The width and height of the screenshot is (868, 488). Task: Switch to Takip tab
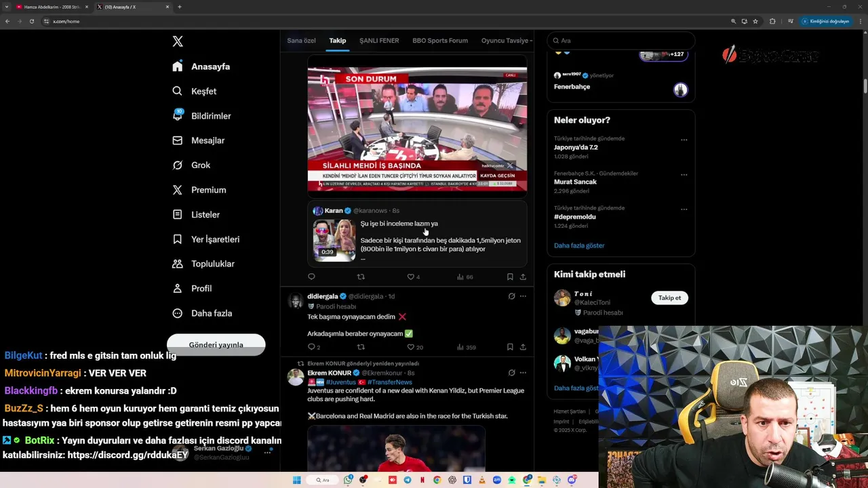(x=338, y=41)
